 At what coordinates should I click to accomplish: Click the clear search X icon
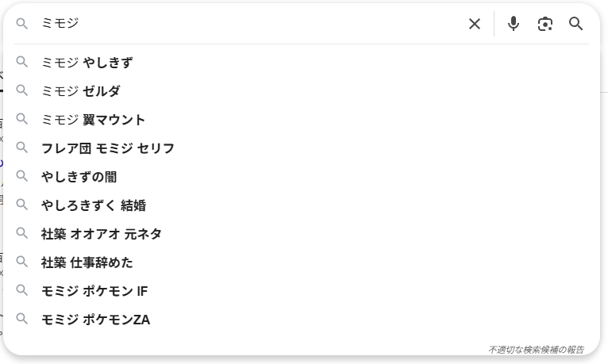(475, 24)
